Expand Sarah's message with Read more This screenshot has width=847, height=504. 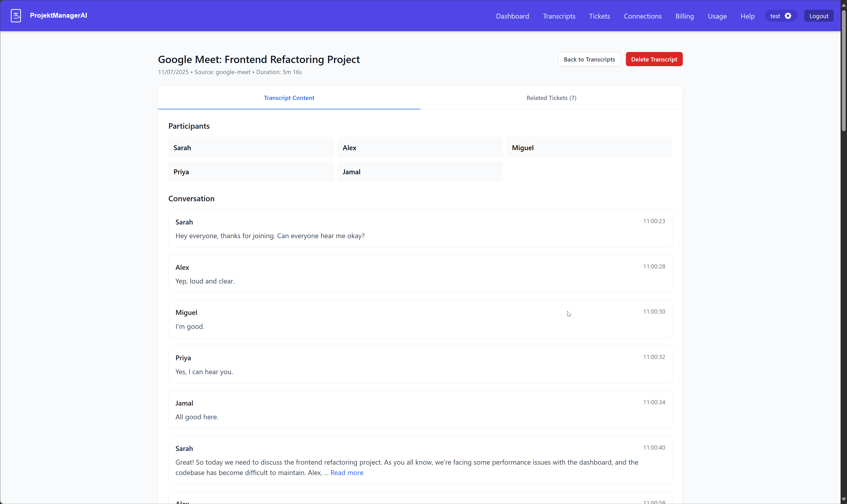pos(346,472)
